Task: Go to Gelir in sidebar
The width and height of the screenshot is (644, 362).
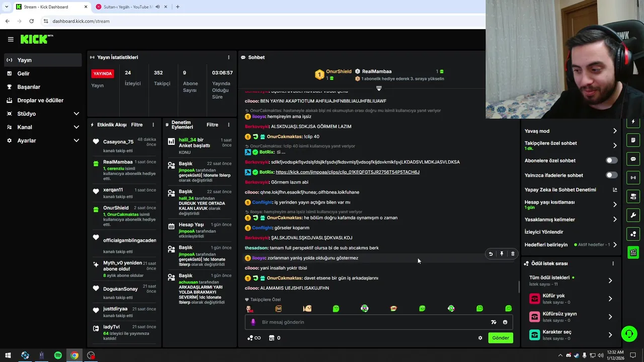Action: click(43, 73)
